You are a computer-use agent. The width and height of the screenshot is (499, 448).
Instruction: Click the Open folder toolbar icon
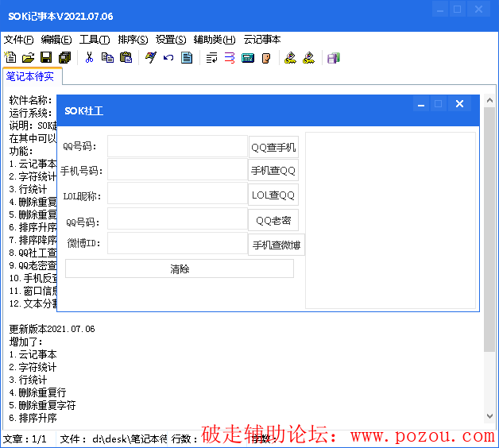pos(28,58)
